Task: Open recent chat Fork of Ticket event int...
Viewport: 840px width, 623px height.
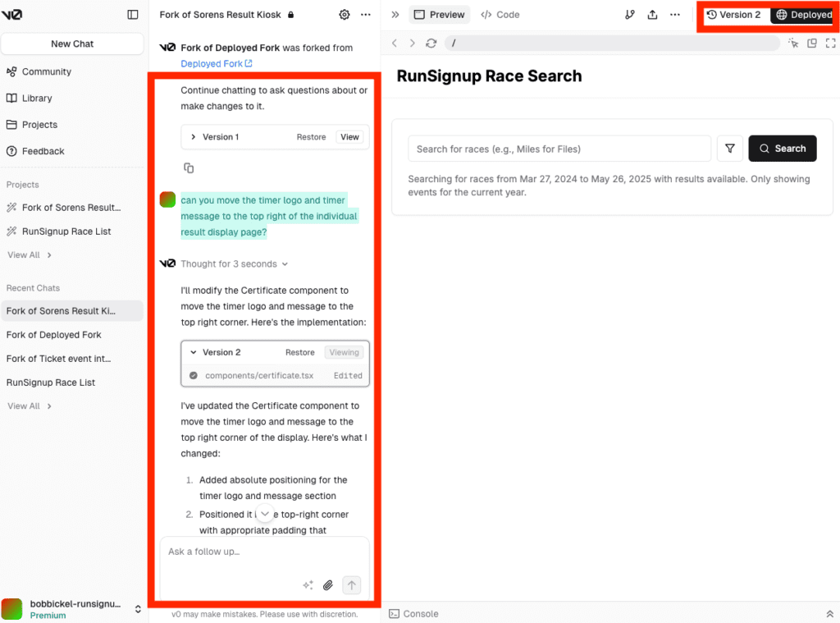Action: coord(59,359)
